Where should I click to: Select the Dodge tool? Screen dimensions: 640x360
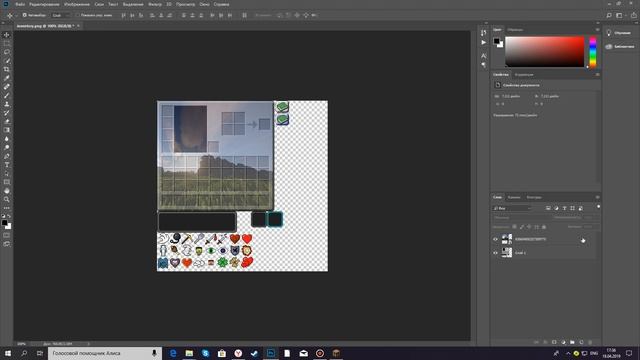point(7,147)
